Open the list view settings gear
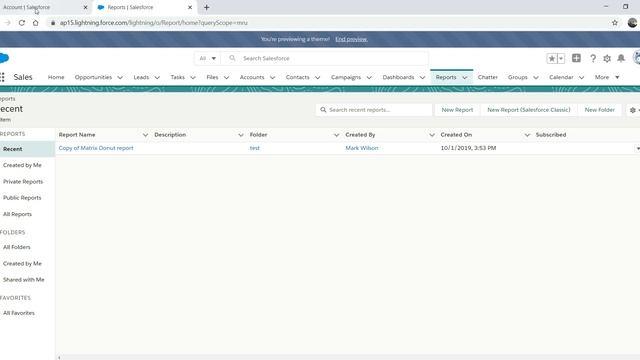 (633, 110)
